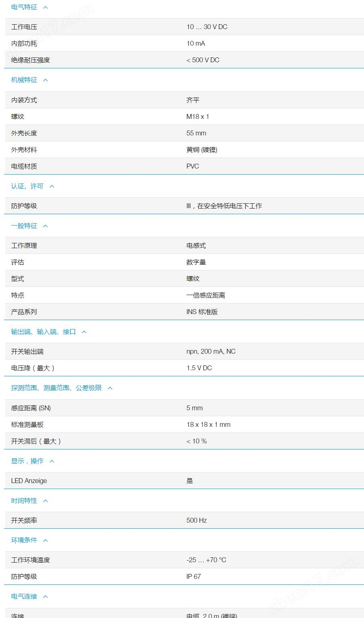The height and width of the screenshot is (618, 364).
Task: Click the 电气连接 section heading
Action: (24, 597)
